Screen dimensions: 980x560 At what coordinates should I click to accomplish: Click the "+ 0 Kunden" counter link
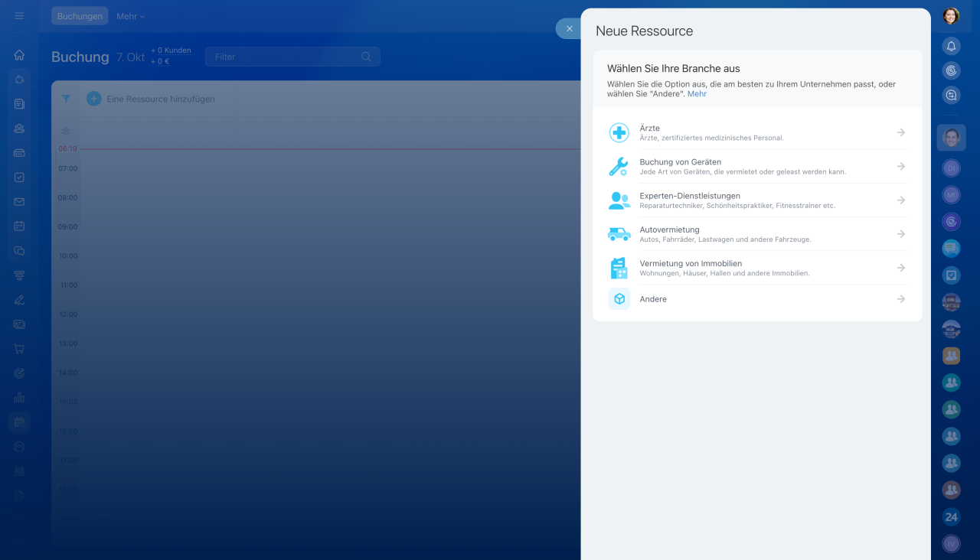coord(171,50)
